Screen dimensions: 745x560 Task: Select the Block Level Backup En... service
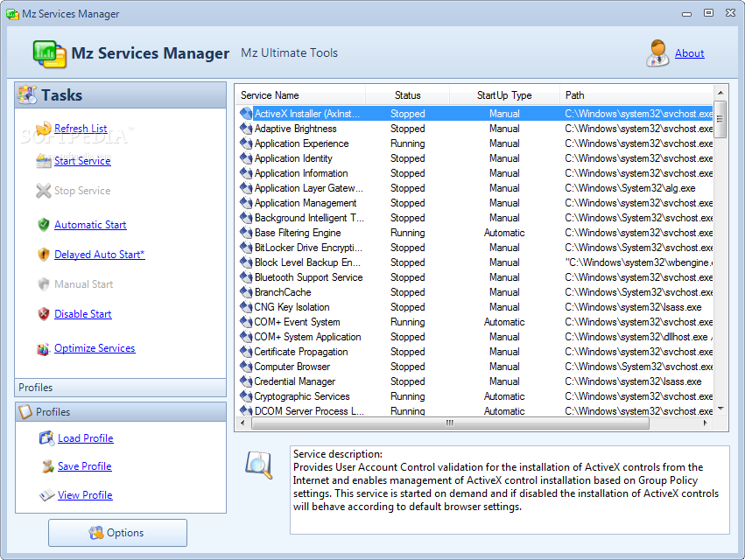475,262
